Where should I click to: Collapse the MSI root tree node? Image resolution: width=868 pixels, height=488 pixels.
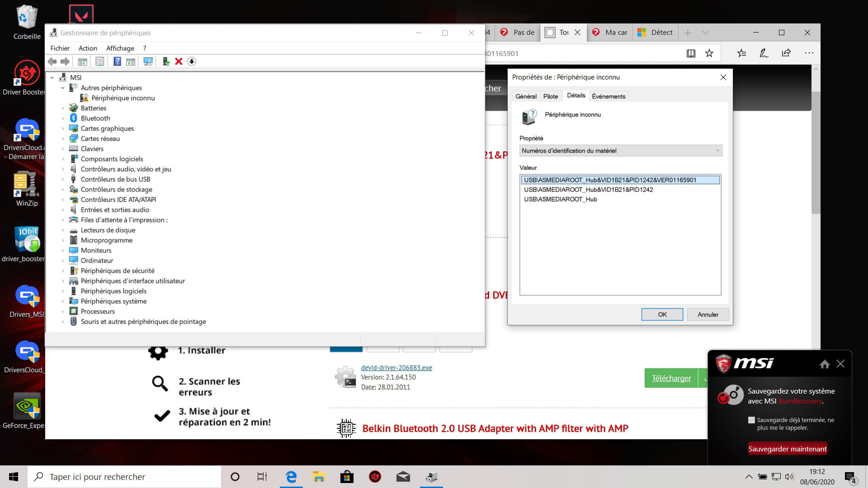52,78
